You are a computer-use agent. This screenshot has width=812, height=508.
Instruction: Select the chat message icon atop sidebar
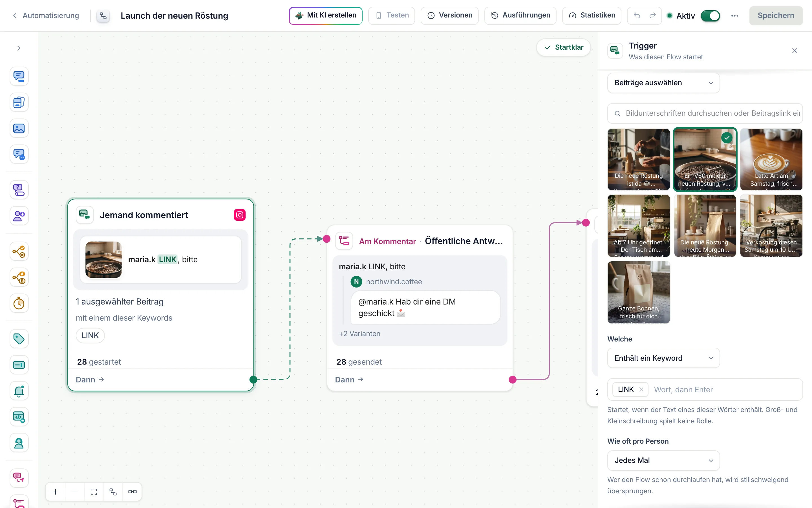pyautogui.click(x=19, y=76)
